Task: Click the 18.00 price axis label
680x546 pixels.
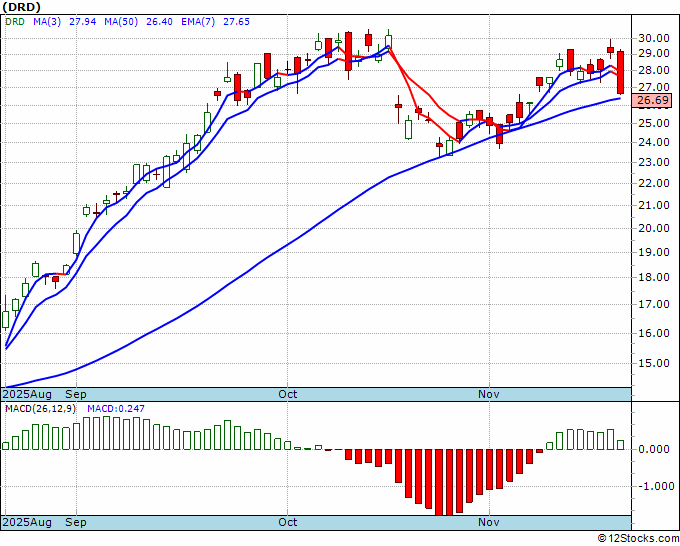Action: [x=654, y=277]
